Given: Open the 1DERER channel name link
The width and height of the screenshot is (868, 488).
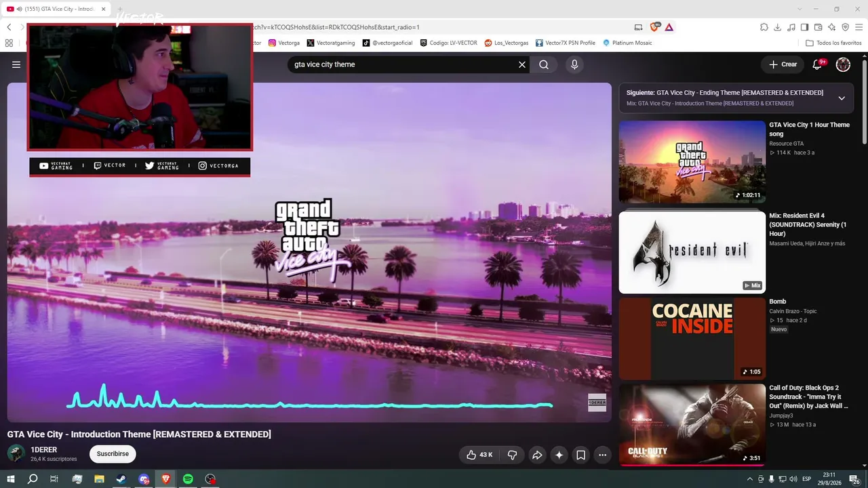Looking at the screenshot, I should [44, 450].
